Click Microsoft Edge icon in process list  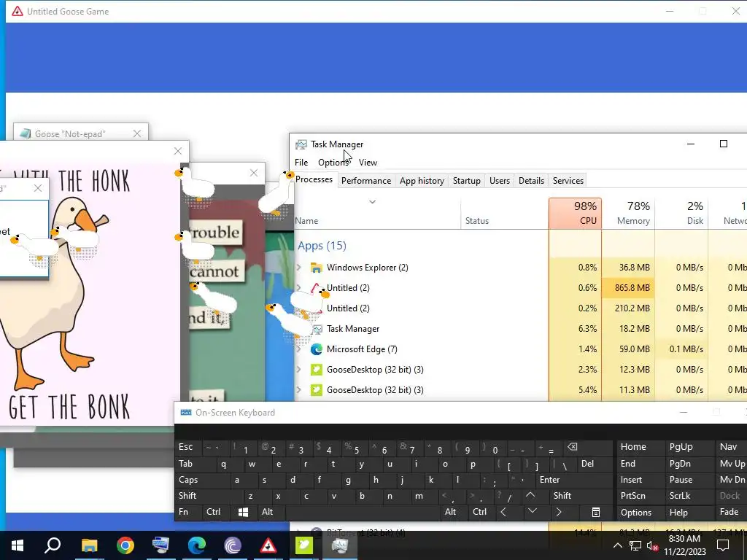click(x=316, y=349)
